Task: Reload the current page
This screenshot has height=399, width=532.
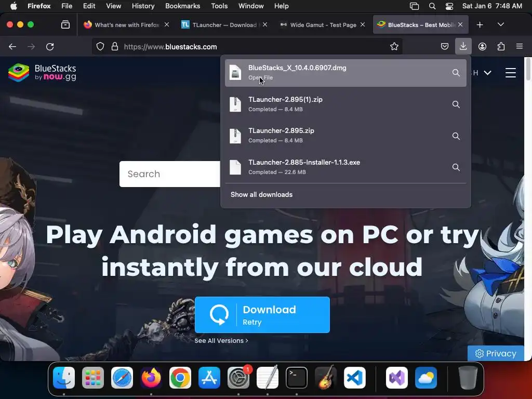Action: click(x=50, y=46)
